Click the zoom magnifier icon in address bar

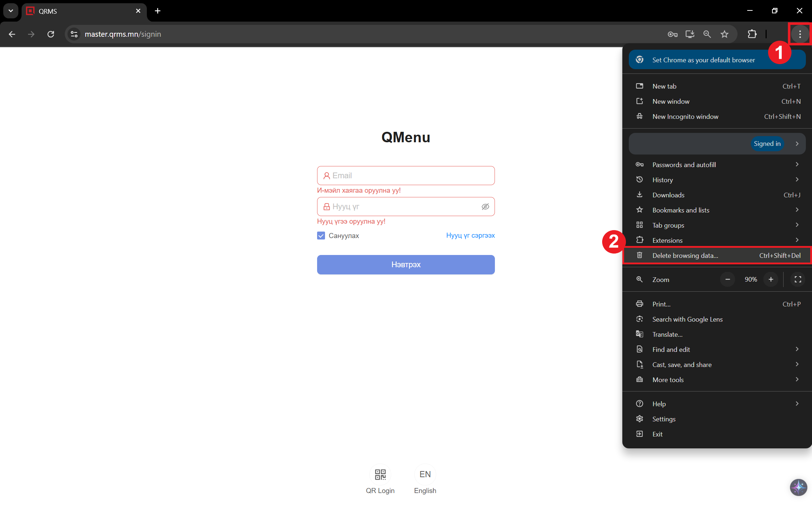[x=707, y=34]
